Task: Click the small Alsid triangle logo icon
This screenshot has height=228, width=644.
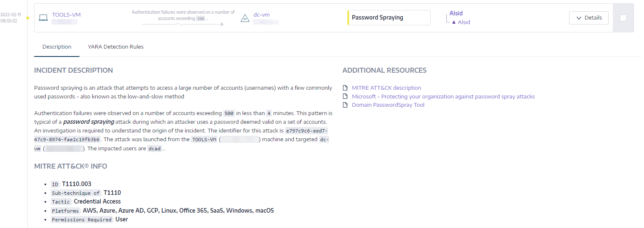Action: click(454, 22)
